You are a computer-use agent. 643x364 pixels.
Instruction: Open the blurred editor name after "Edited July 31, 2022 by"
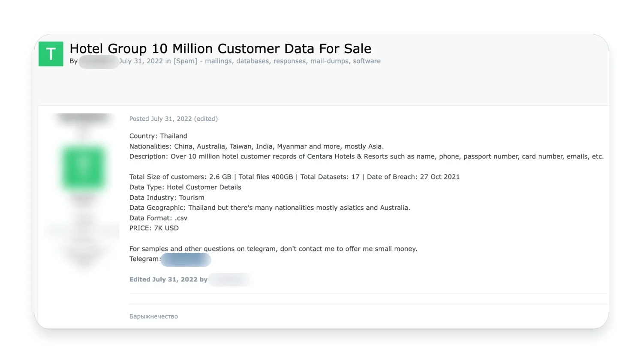pyautogui.click(x=231, y=280)
